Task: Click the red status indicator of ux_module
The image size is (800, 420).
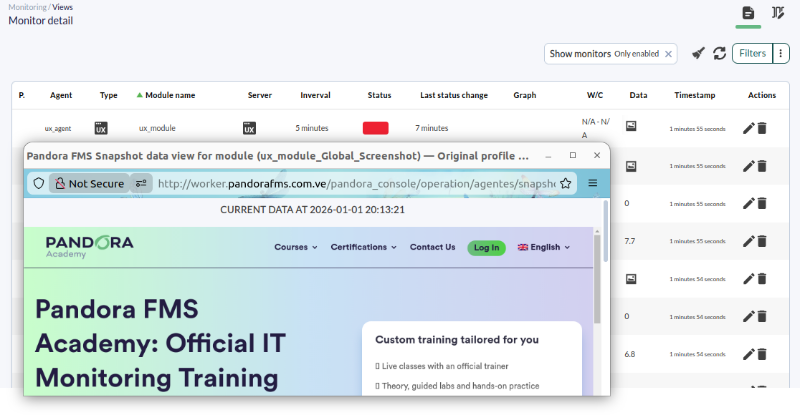Action: (376, 128)
